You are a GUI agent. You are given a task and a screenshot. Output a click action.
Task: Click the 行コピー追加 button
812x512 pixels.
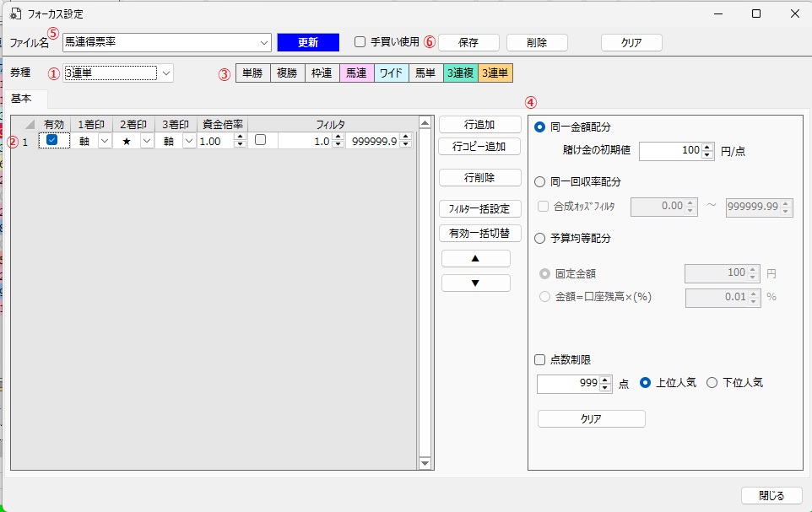point(479,146)
